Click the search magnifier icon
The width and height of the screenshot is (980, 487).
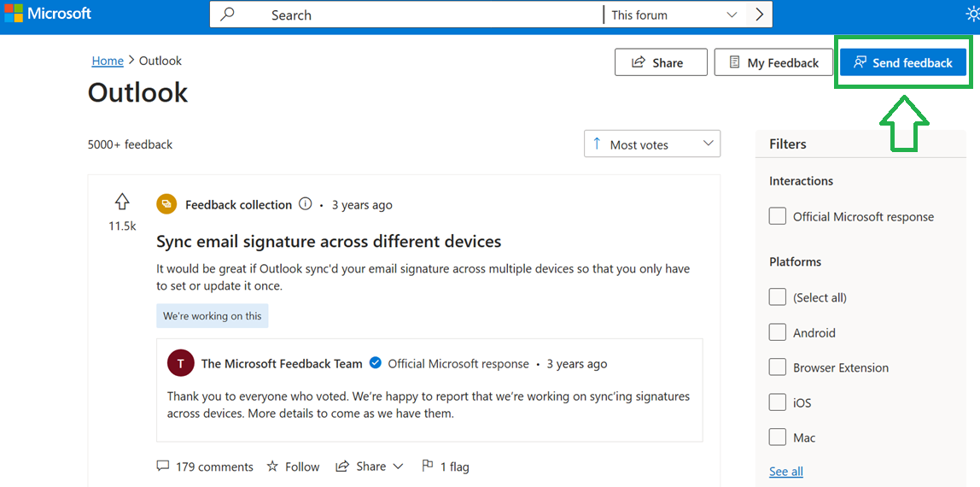point(227,15)
